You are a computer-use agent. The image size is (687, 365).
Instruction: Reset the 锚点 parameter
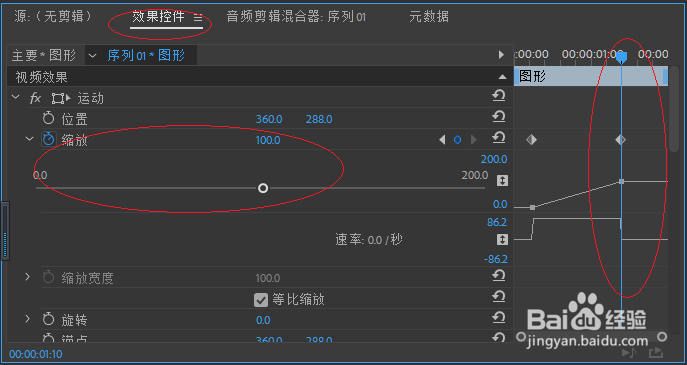pos(498,338)
